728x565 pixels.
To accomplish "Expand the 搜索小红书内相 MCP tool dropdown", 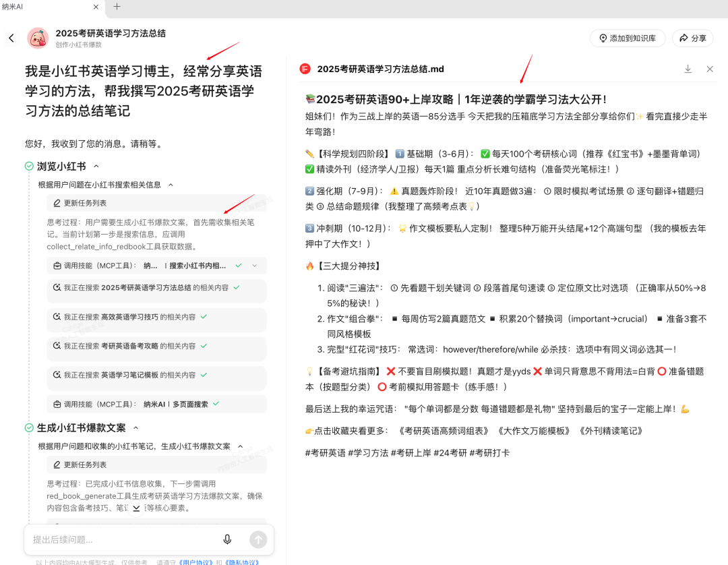I will point(254,266).
